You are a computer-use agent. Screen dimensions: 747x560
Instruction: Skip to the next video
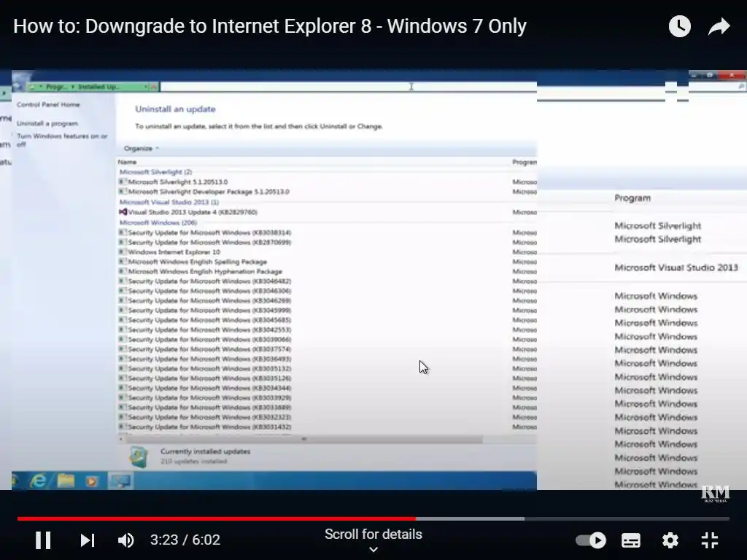coord(88,540)
